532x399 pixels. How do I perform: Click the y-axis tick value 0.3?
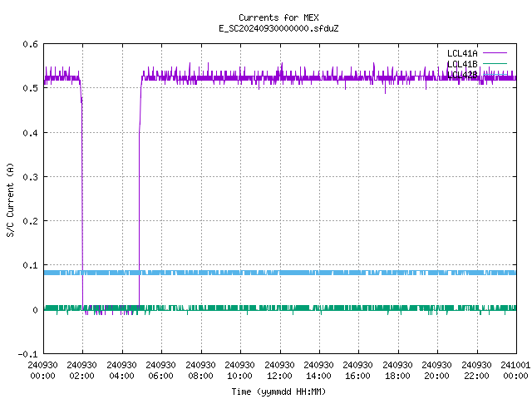pos(30,177)
